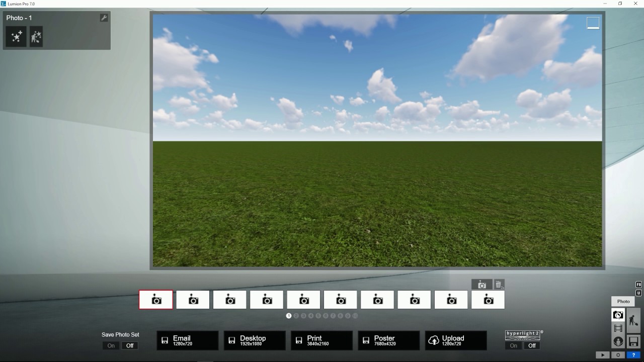Switch to Build mode shovel icon
Image resolution: width=644 pixels, height=362 pixels.
click(x=633, y=320)
